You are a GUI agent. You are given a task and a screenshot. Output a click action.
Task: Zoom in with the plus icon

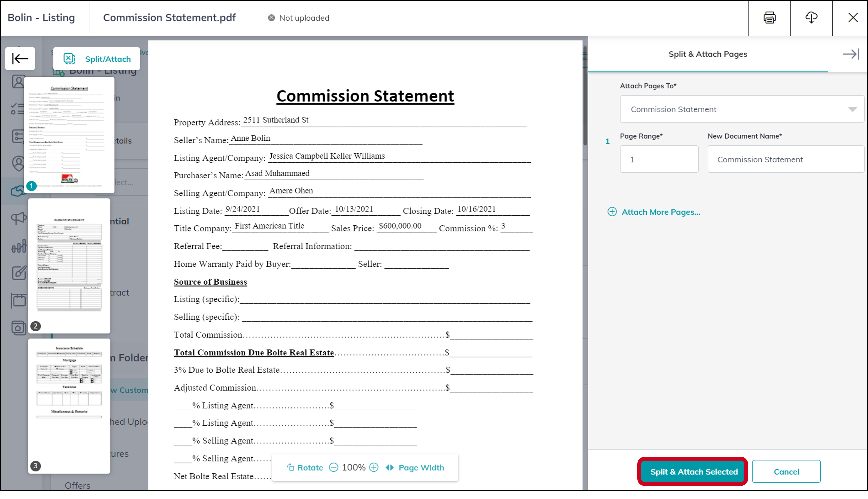[374, 468]
